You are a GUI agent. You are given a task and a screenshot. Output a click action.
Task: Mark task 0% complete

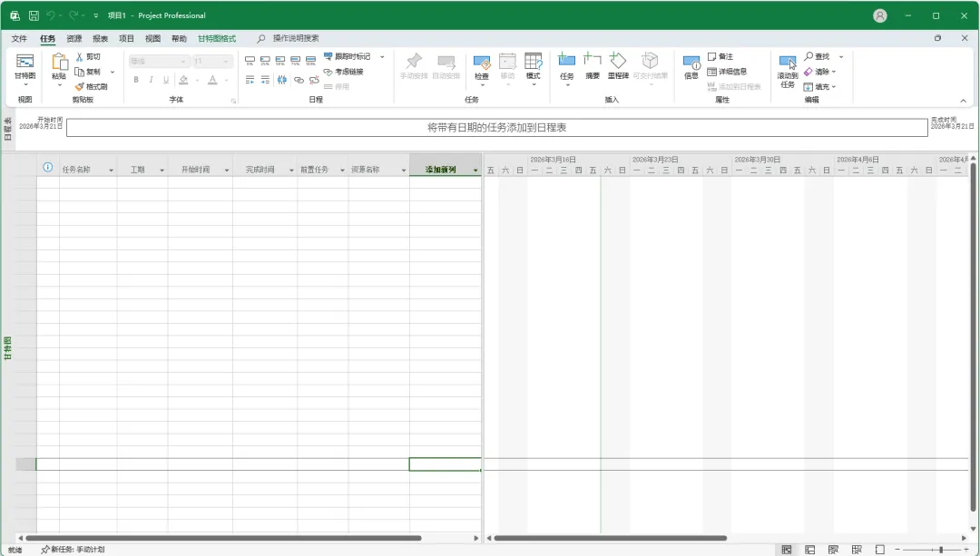(x=250, y=61)
